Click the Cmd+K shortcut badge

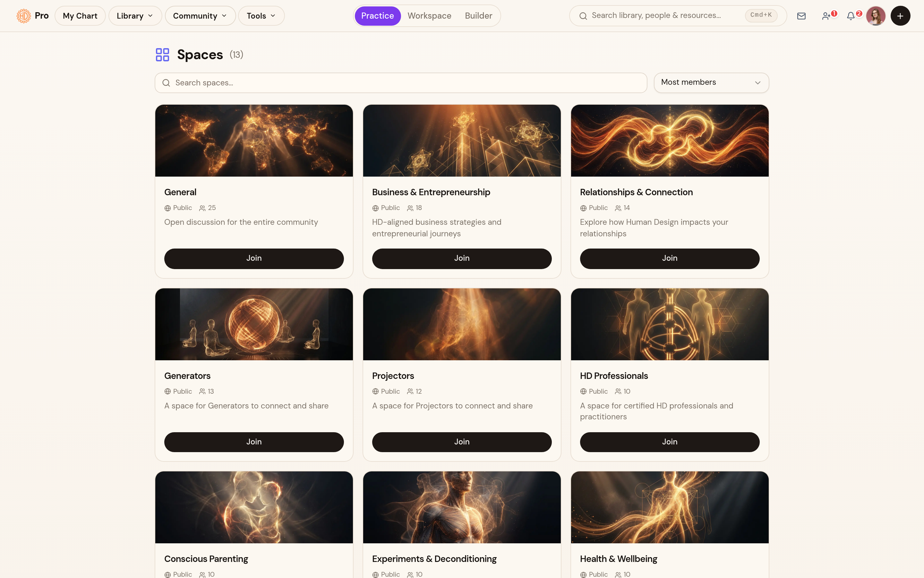coord(761,15)
